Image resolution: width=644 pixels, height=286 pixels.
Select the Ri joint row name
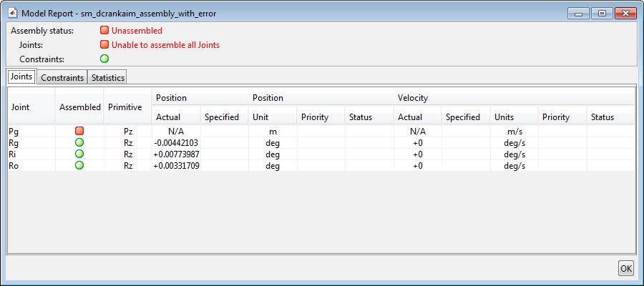pyautogui.click(x=12, y=154)
